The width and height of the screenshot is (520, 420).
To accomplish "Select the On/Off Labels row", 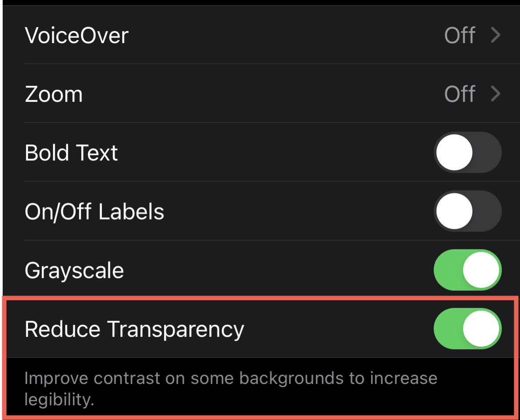I will click(94, 211).
